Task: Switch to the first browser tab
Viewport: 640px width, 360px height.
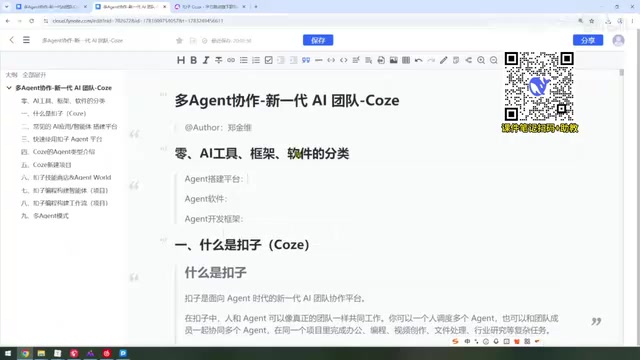Action: [51, 7]
